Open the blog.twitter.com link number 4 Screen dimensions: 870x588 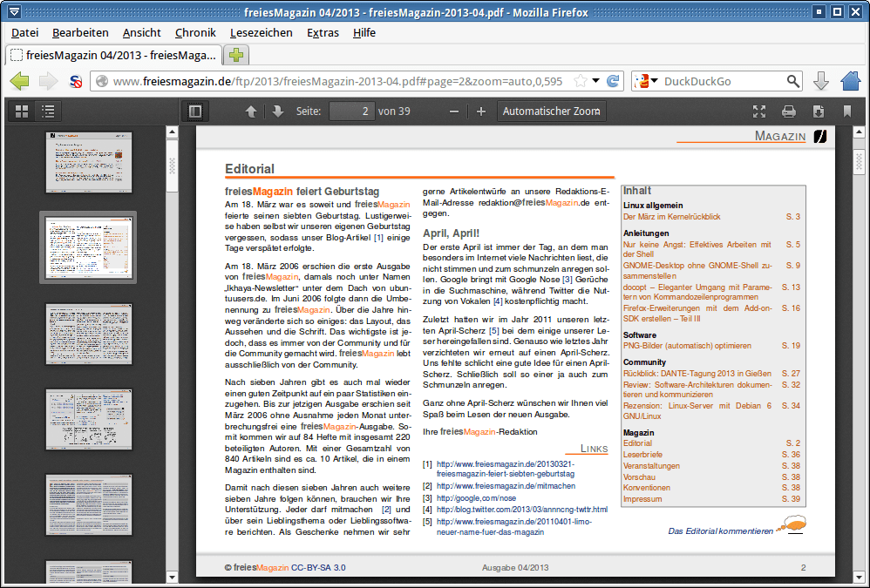pos(521,510)
